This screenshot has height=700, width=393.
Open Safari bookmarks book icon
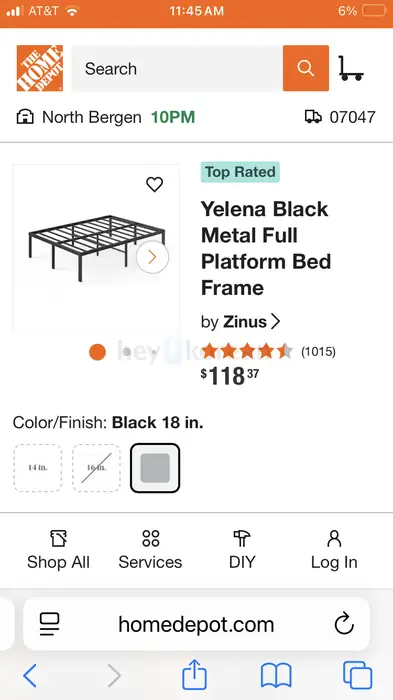(x=276, y=675)
